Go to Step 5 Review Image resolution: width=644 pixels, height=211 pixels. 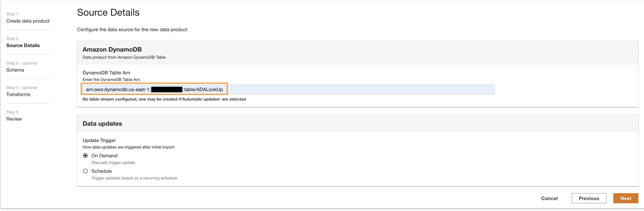coord(14,119)
